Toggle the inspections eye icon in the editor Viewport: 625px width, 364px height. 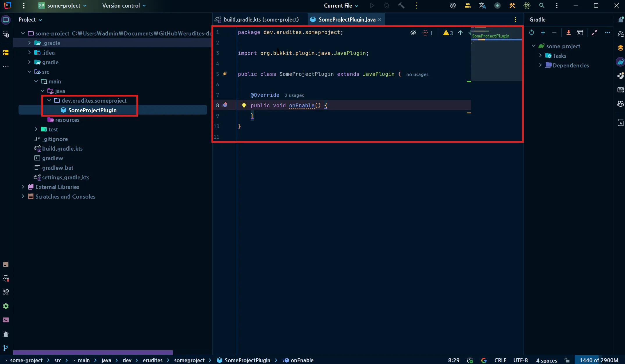tap(413, 33)
